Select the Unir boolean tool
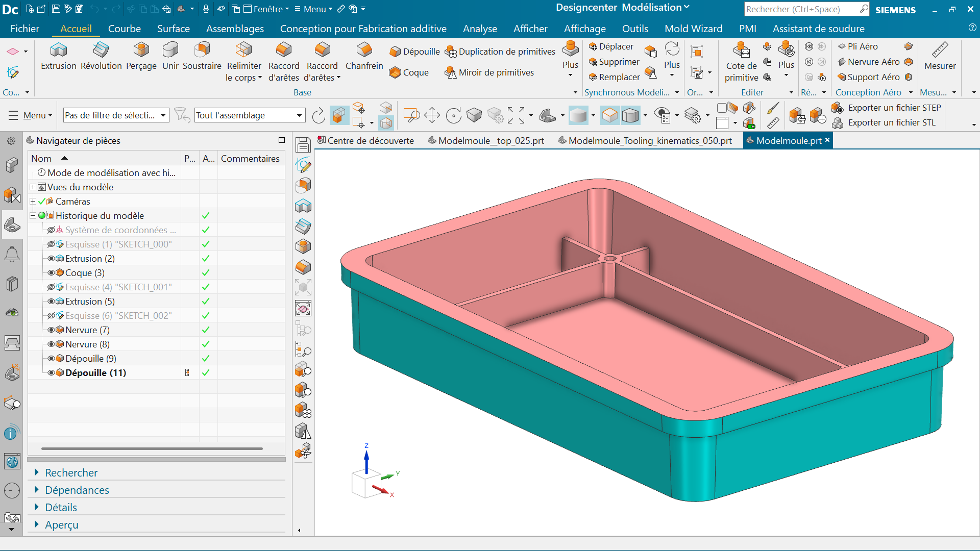 [170, 56]
